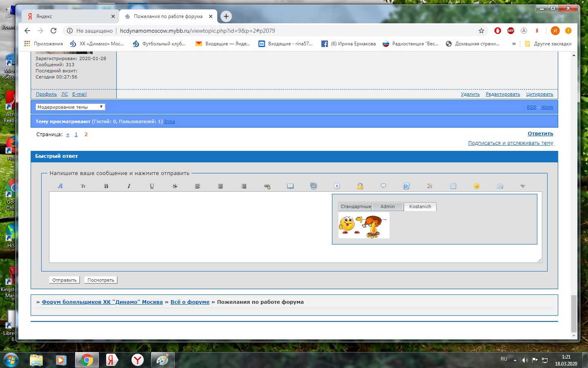Image resolution: width=588 pixels, height=368 pixels.
Task: Open the Модерирование темы dropdown
Action: pyautogui.click(x=70, y=107)
